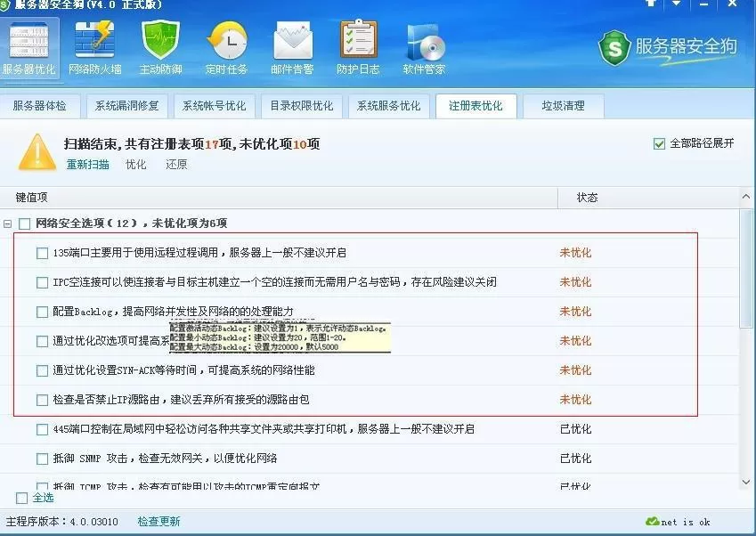The height and width of the screenshot is (536, 756).
Task: Click the list scrollbar up arrow
Action: tap(746, 197)
